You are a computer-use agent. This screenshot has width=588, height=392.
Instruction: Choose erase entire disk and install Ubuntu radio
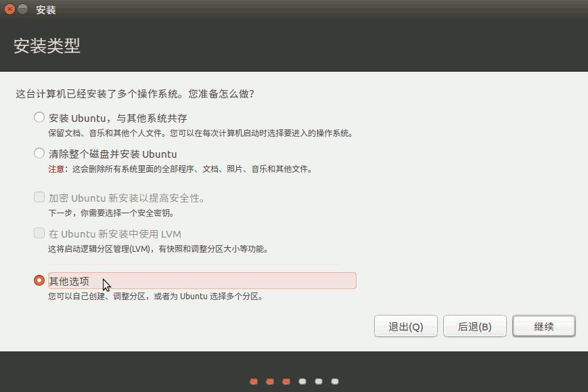point(39,153)
